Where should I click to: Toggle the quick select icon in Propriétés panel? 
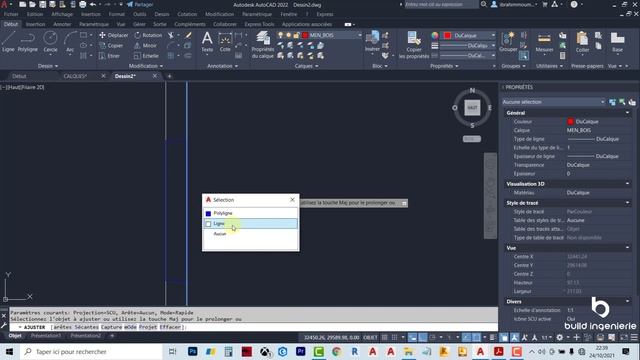tap(632, 102)
